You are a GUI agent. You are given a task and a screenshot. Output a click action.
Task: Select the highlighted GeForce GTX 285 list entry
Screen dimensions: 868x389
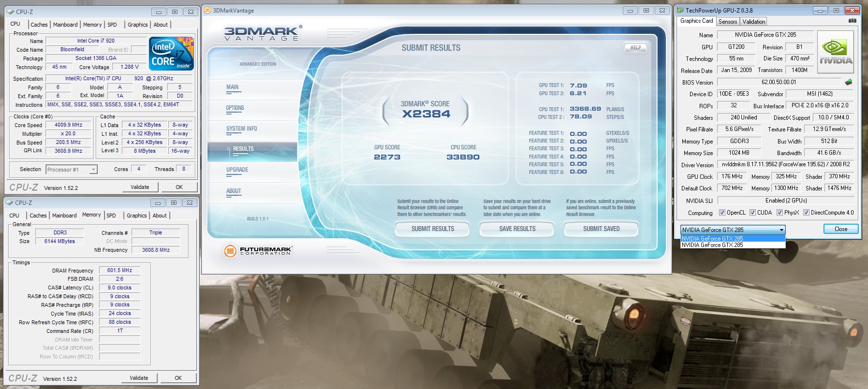click(x=733, y=238)
